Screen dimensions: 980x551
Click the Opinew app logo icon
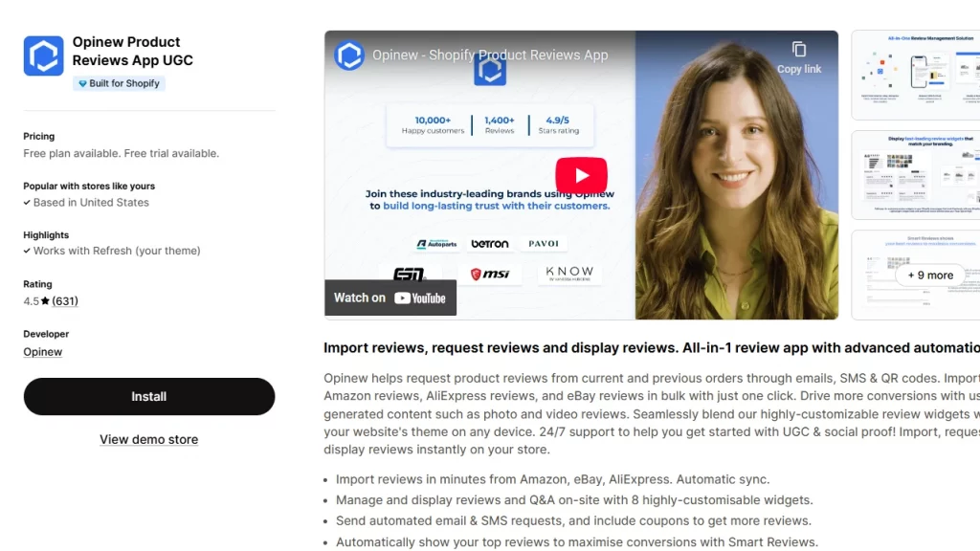[43, 55]
